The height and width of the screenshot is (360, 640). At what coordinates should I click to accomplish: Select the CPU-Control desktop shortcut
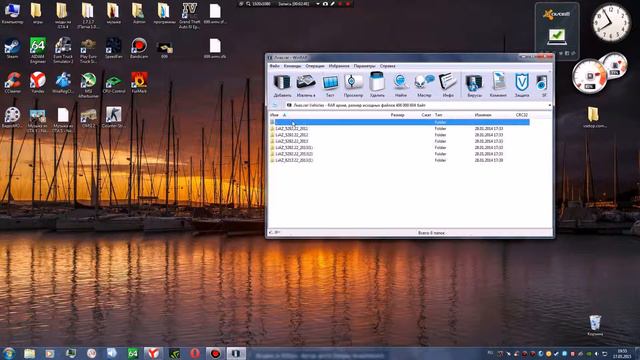(113, 83)
